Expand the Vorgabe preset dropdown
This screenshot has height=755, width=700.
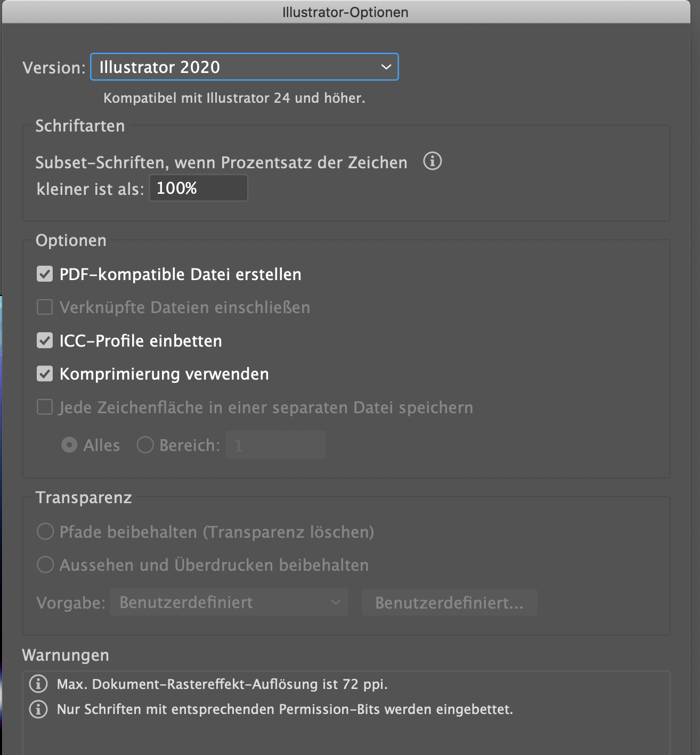point(228,602)
